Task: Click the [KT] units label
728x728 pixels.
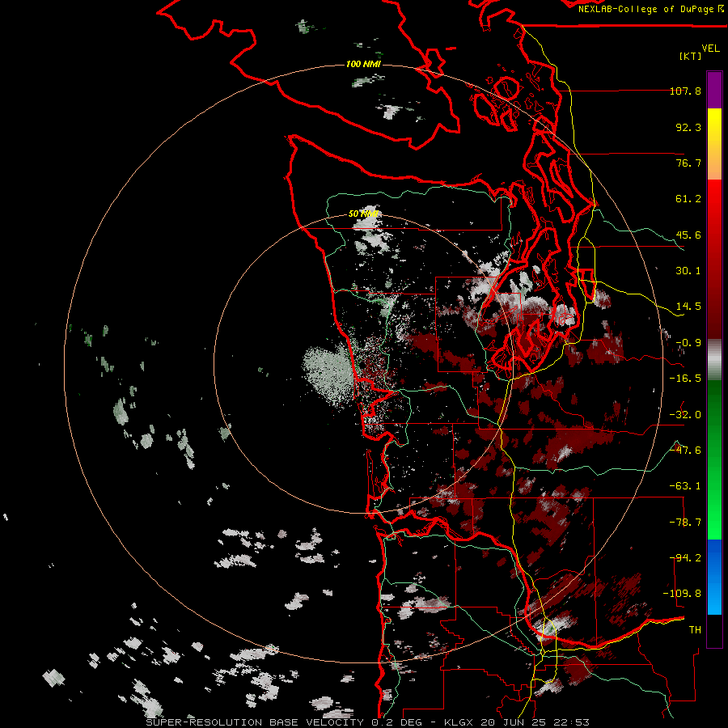Action: point(691,56)
